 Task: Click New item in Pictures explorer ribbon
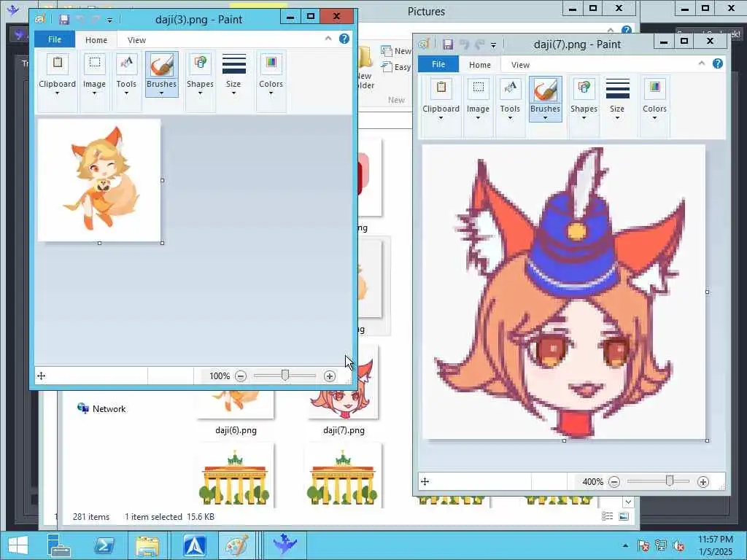click(x=396, y=51)
